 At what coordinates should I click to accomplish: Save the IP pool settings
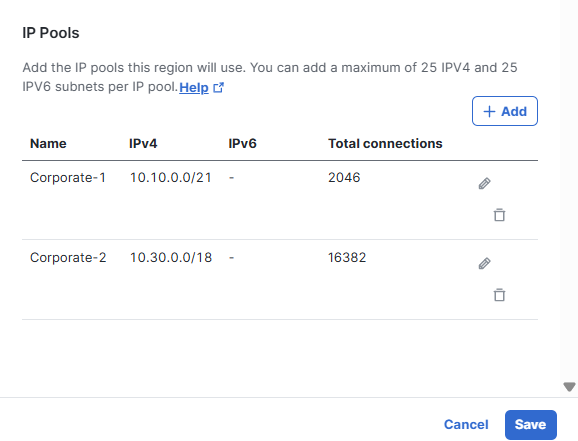[530, 424]
